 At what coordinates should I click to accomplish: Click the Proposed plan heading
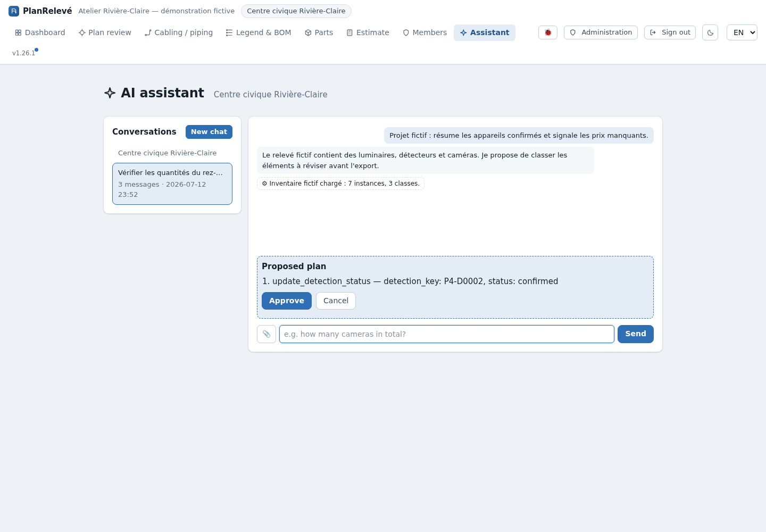294,267
